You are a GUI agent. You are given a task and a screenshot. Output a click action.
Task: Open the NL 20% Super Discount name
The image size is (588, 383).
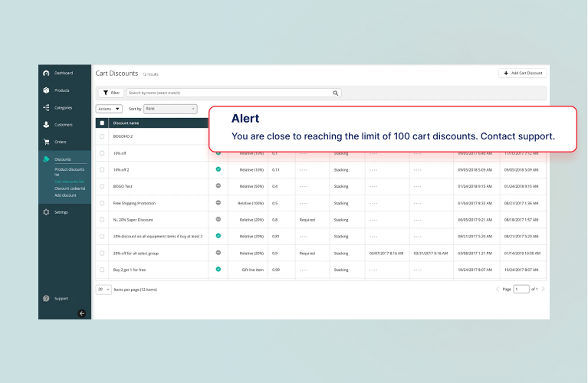[x=133, y=220]
